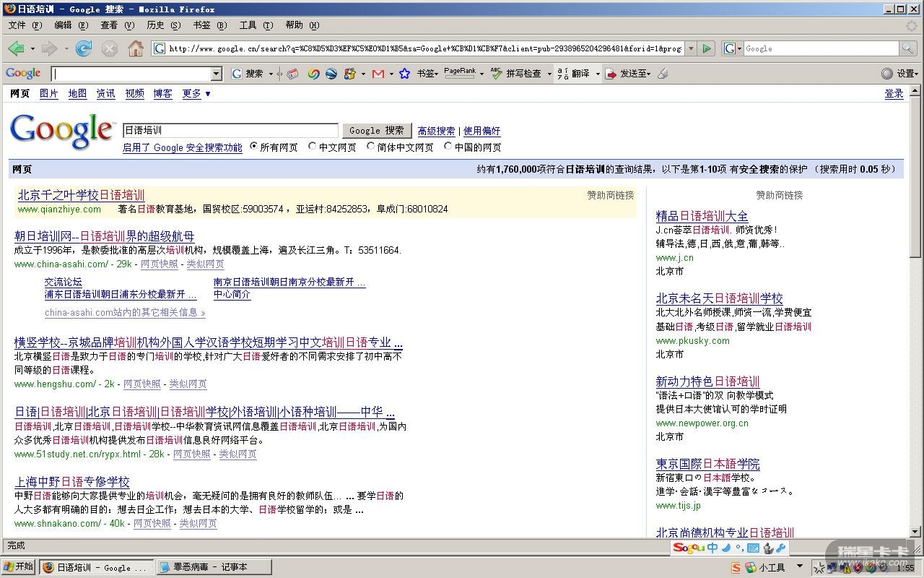Click the swirl icon next to Google Earth icon
This screenshot has width=924, height=578.
point(313,74)
